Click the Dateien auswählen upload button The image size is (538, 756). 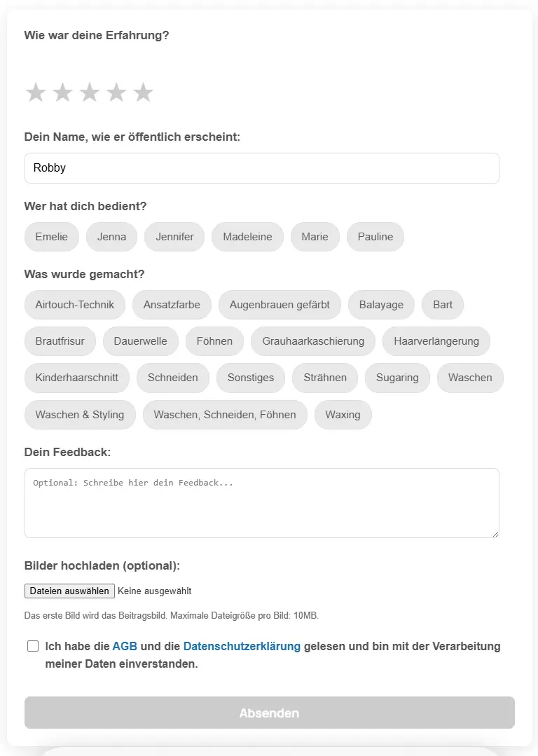coord(69,591)
